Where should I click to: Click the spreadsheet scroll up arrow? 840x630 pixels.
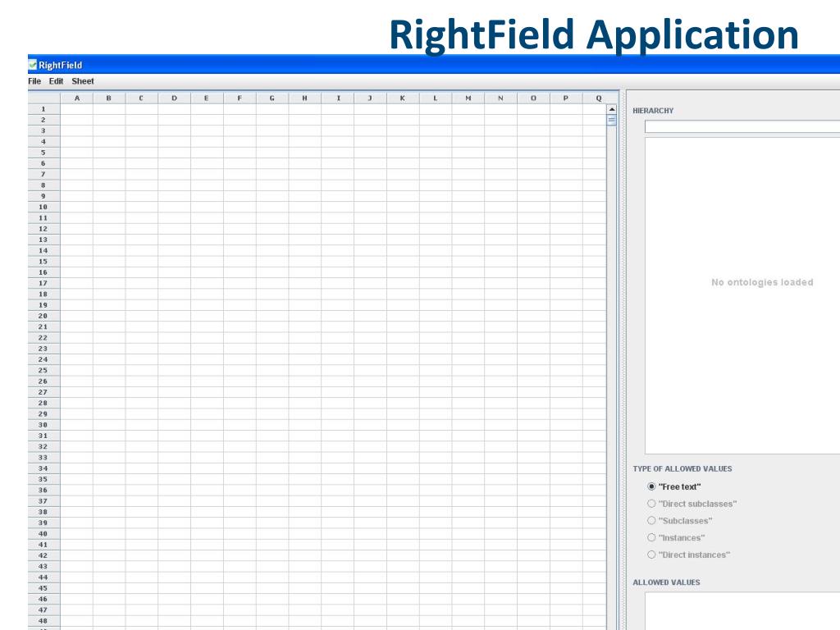click(612, 109)
